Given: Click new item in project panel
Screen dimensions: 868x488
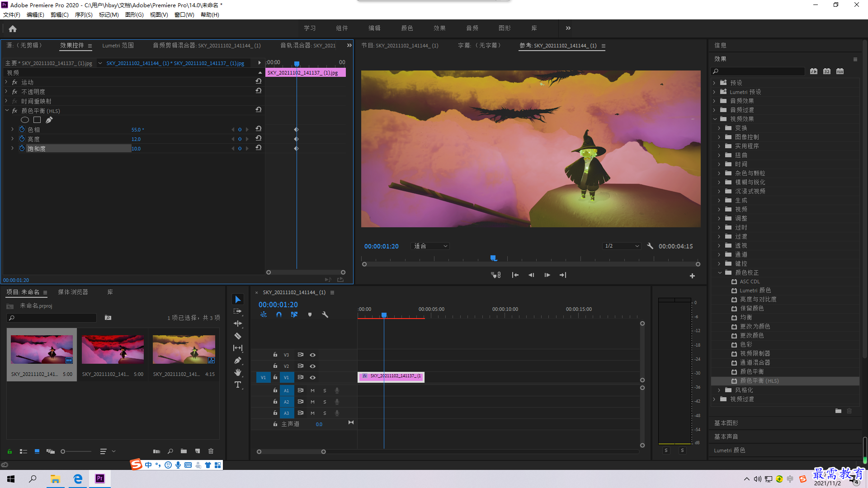Looking at the screenshot, I should (198, 451).
